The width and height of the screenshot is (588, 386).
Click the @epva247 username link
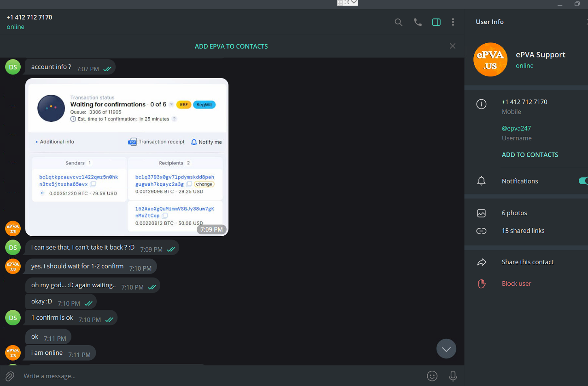click(x=516, y=128)
